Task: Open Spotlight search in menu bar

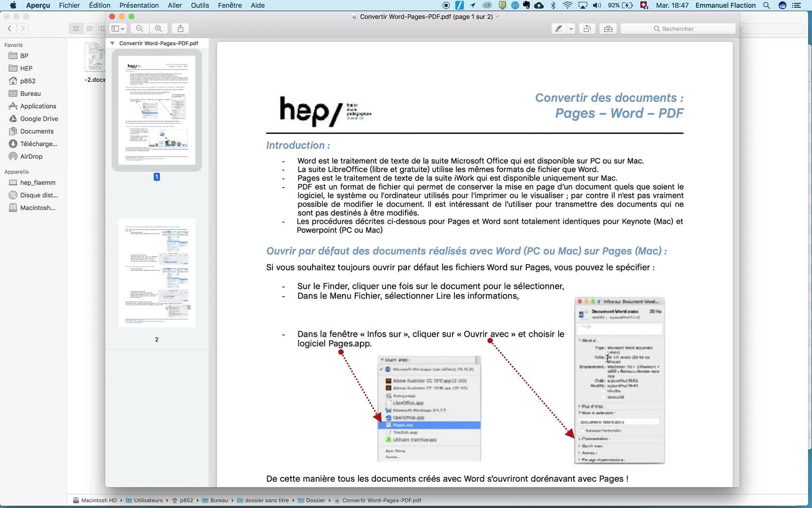Action: click(x=766, y=5)
